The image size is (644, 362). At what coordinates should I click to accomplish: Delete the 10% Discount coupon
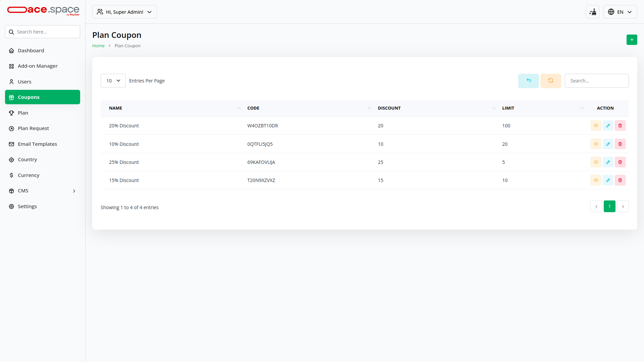click(620, 144)
